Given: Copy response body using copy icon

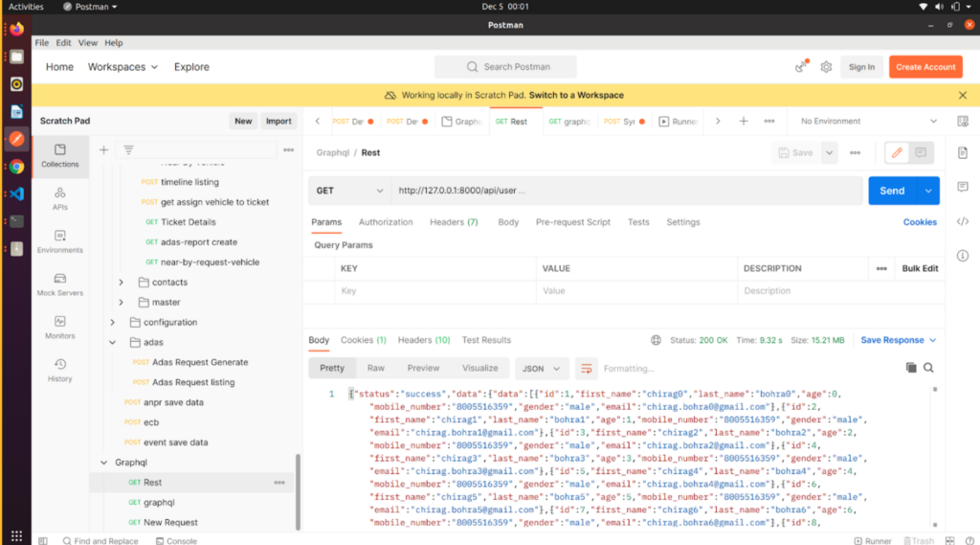Looking at the screenshot, I should tap(911, 368).
